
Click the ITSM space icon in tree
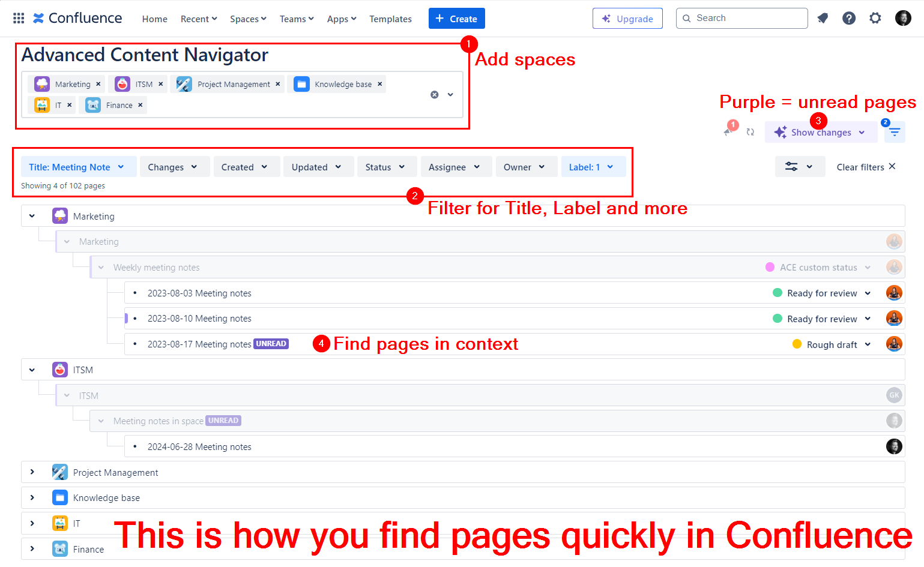click(x=60, y=370)
